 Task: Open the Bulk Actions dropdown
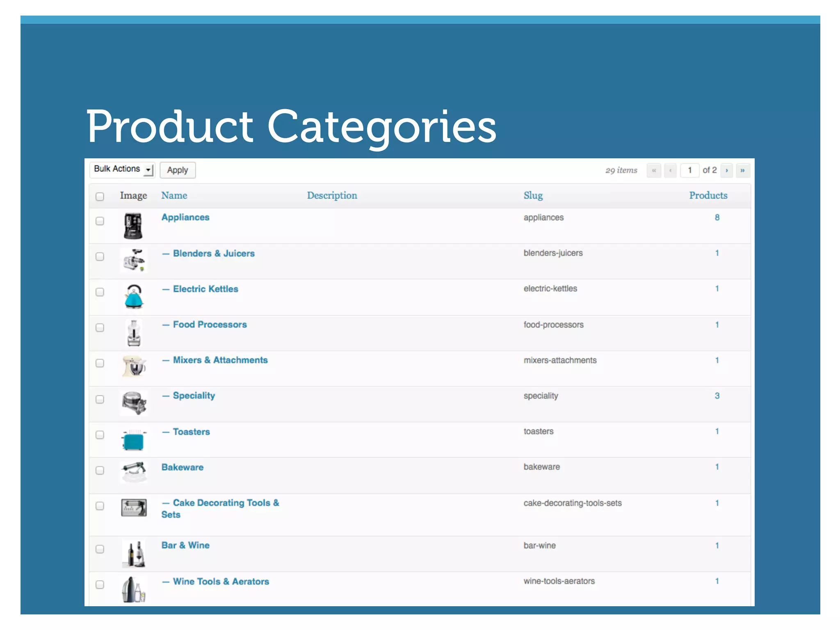pyautogui.click(x=122, y=169)
